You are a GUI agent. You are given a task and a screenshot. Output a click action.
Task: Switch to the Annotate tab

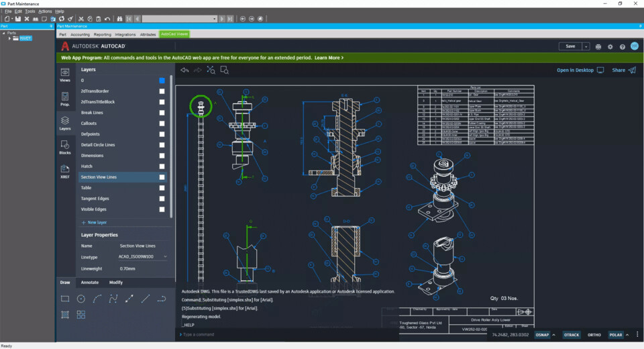[x=89, y=283]
